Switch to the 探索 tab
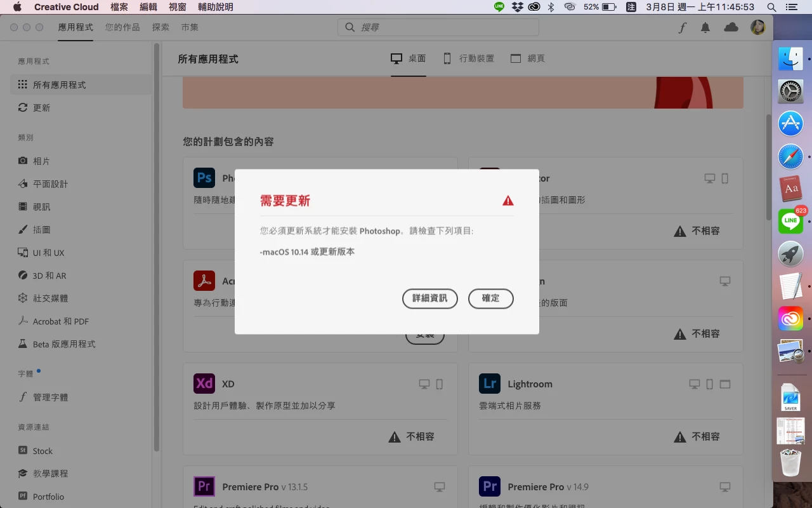Image resolution: width=812 pixels, height=508 pixels. (160, 27)
